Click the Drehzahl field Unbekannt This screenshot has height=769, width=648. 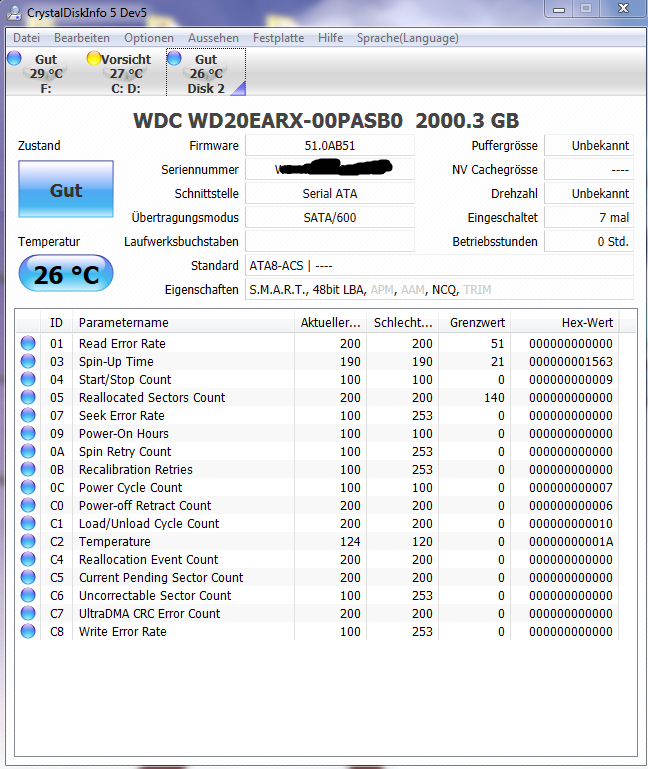tap(589, 194)
